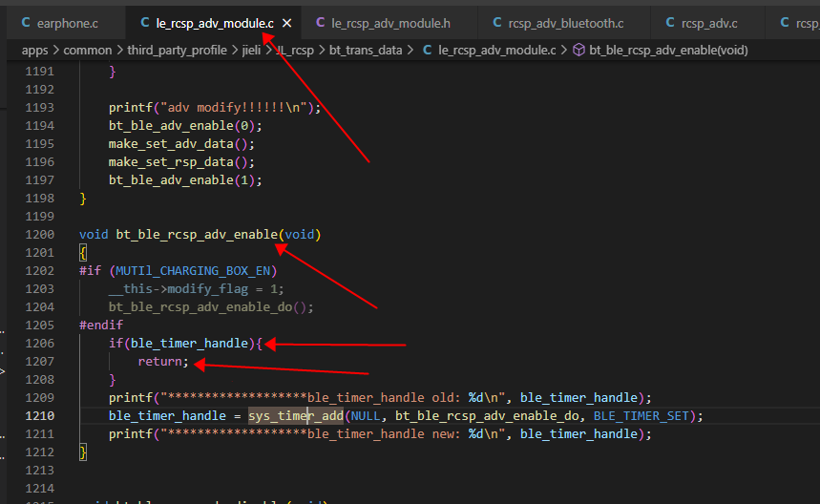The image size is (820, 504).
Task: Click if(ble_timer_handle) on line 1206
Action: 181,343
